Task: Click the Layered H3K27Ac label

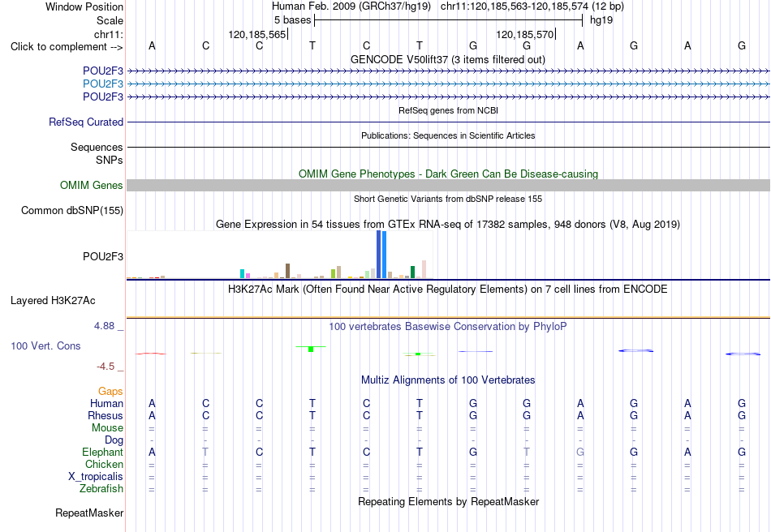Action: [53, 301]
